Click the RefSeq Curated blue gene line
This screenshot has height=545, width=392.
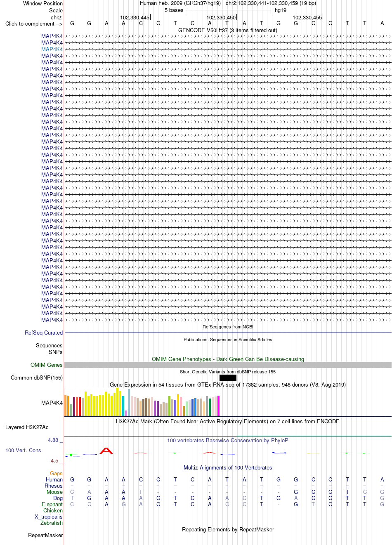228,333
